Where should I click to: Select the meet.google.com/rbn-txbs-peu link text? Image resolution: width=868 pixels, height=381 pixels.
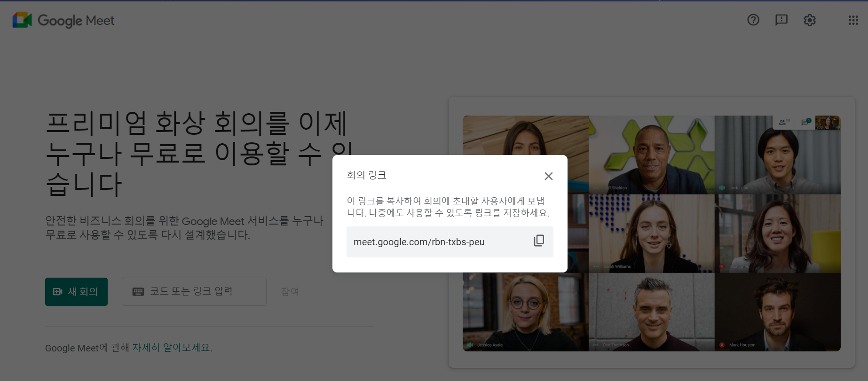point(419,242)
